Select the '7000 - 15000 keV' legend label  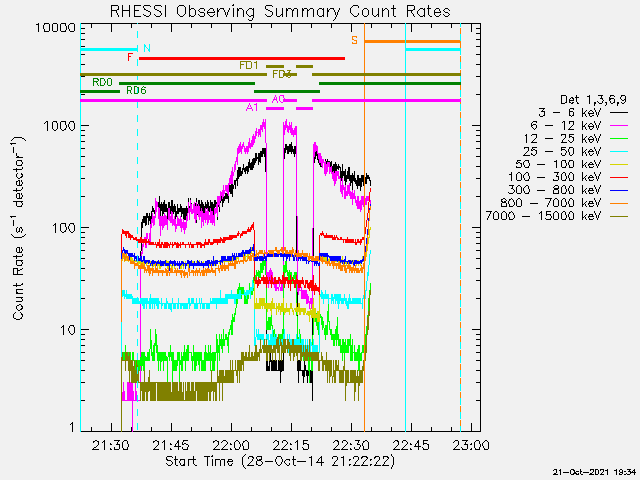coord(543,216)
